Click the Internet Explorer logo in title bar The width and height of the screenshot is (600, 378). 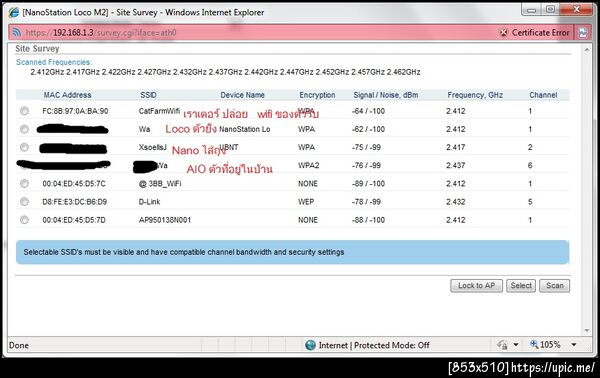14,12
